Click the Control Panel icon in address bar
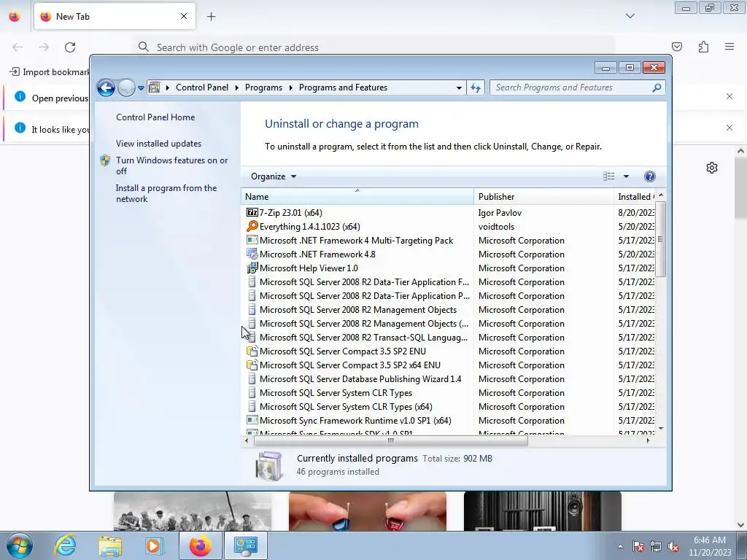The width and height of the screenshot is (747, 560). [155, 87]
